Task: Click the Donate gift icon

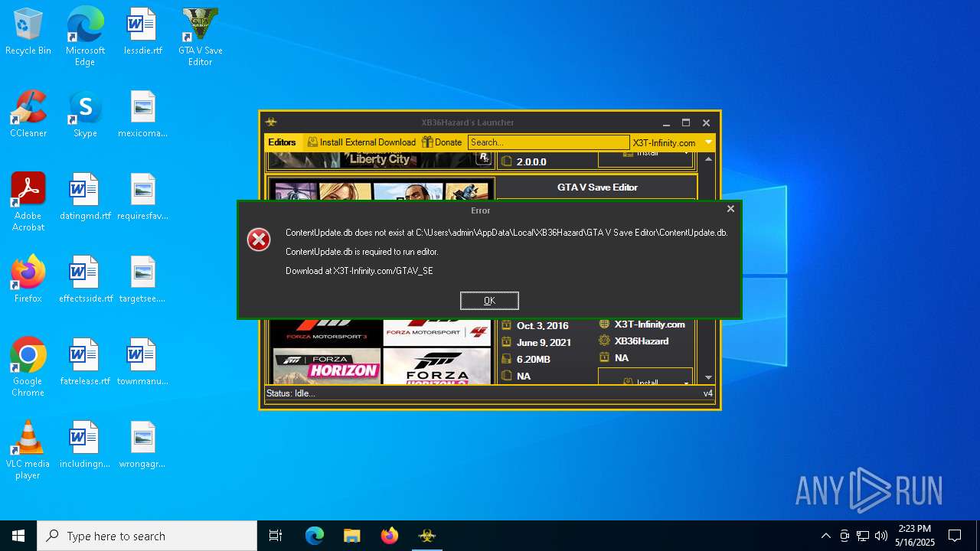Action: (x=427, y=142)
